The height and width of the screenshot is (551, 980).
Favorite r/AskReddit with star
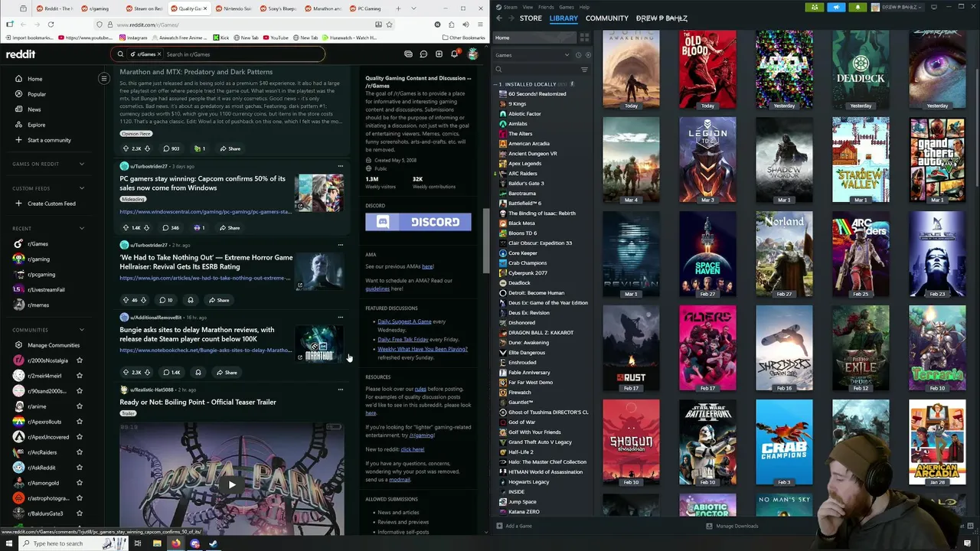(x=79, y=468)
